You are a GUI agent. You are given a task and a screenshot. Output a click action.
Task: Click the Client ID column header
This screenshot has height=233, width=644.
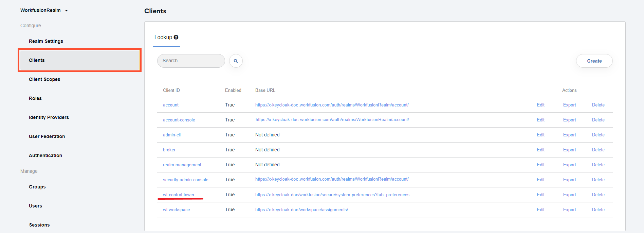171,90
